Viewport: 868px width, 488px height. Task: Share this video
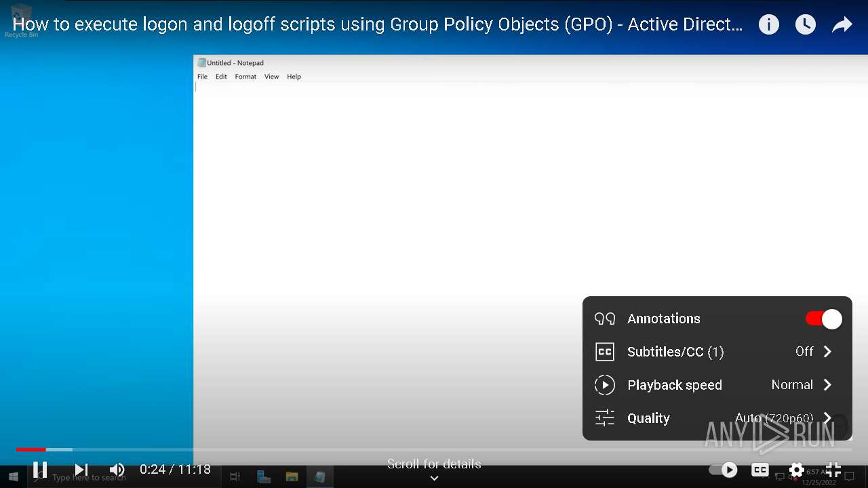(842, 25)
